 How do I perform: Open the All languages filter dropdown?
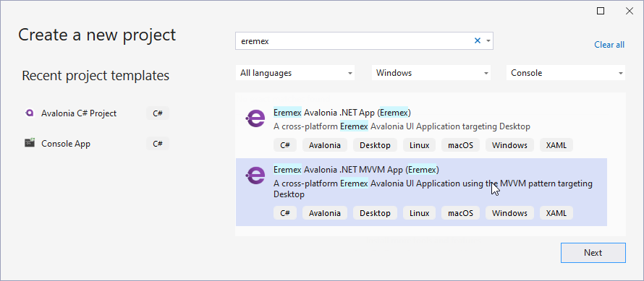coord(295,73)
